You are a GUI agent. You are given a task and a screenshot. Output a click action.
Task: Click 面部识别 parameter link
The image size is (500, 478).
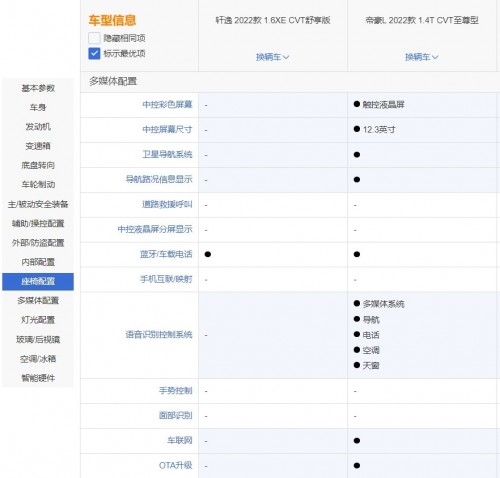[x=176, y=416]
